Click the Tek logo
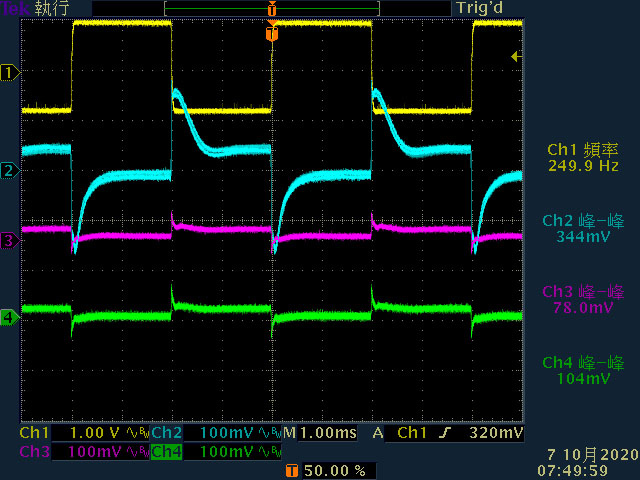Image resolution: width=640 pixels, height=480 pixels. pos(16,8)
